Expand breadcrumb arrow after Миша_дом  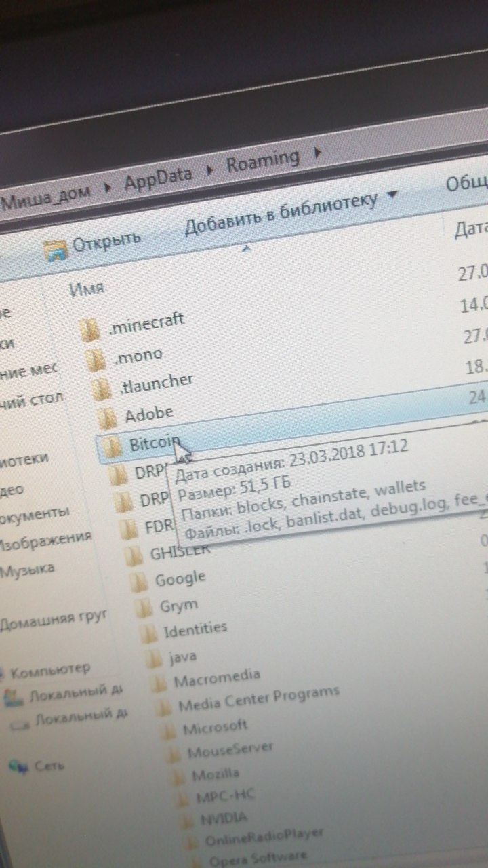click(108, 186)
